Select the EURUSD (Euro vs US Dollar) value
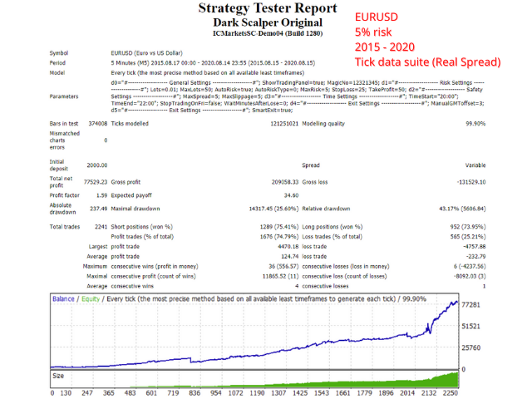 146,53
